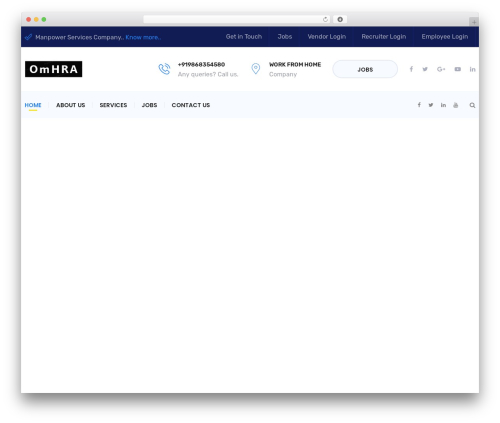Screen dimensions: 500x423
Task: Click the rounded JOBS button
Action: point(365,69)
